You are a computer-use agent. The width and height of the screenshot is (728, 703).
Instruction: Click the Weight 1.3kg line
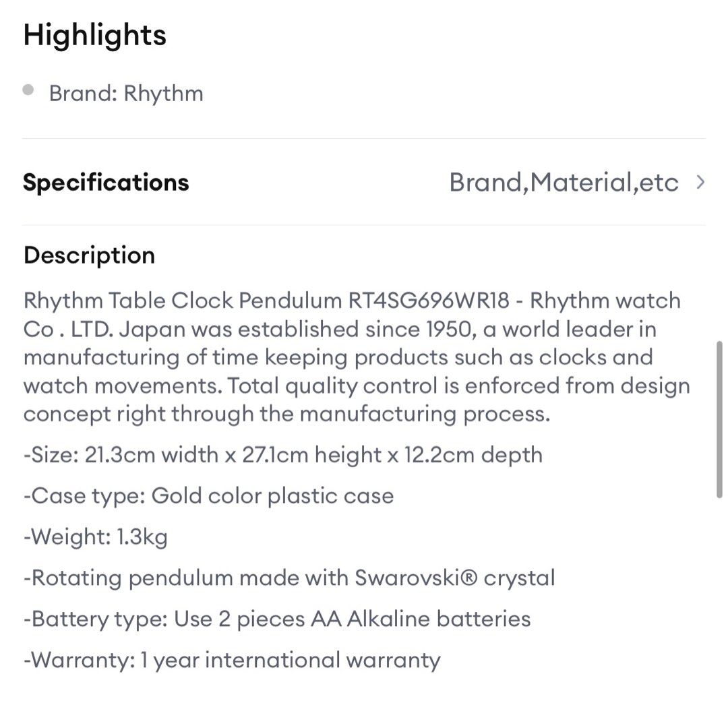point(95,537)
